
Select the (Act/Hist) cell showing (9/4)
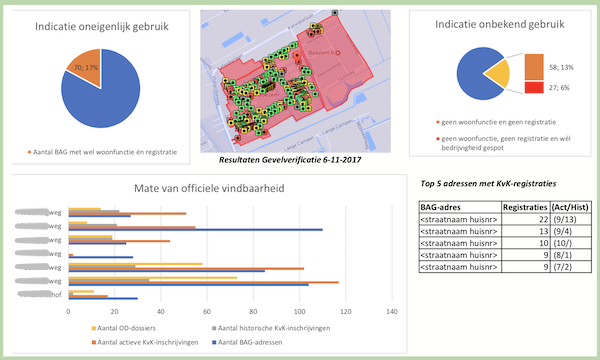click(570, 231)
